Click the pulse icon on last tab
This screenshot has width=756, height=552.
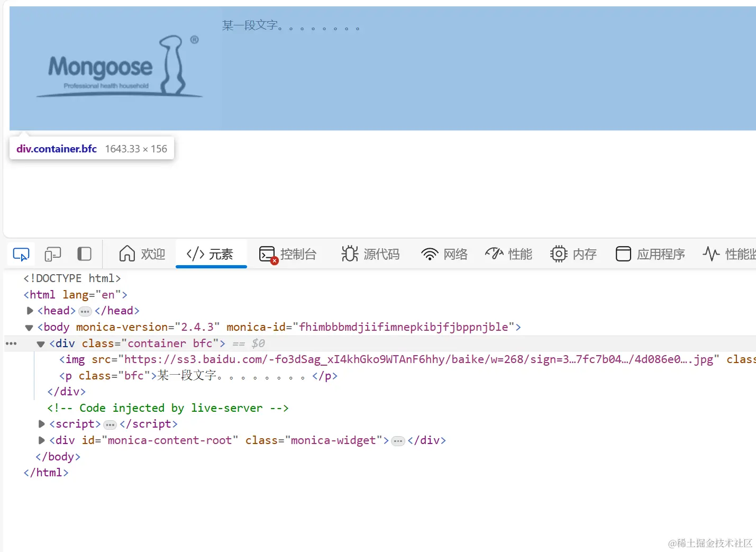coord(711,254)
